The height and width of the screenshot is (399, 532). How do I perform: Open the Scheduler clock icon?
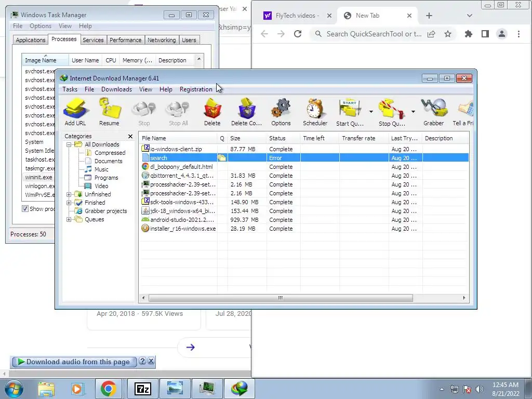[315, 112]
